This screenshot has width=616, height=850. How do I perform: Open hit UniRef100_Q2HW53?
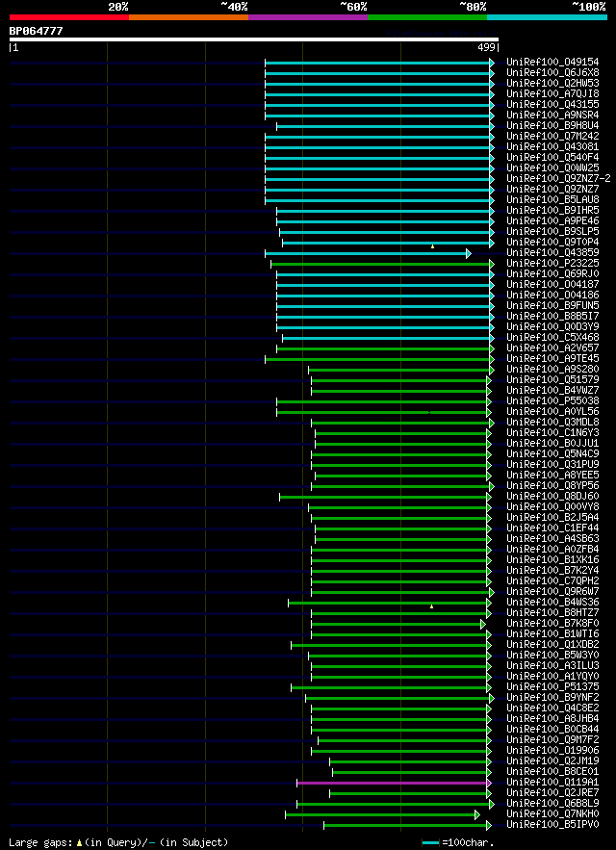552,84
